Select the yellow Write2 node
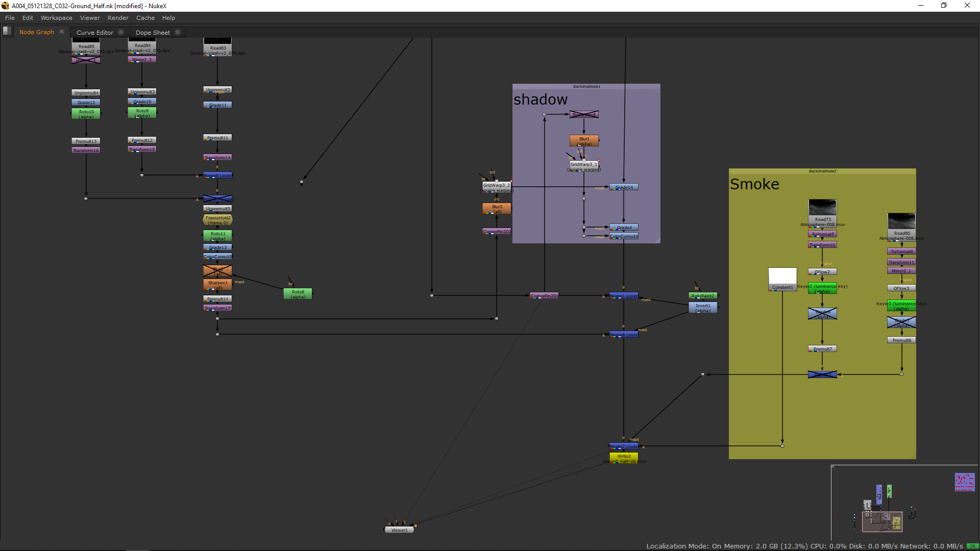Image resolution: width=980 pixels, height=551 pixels. pos(624,456)
